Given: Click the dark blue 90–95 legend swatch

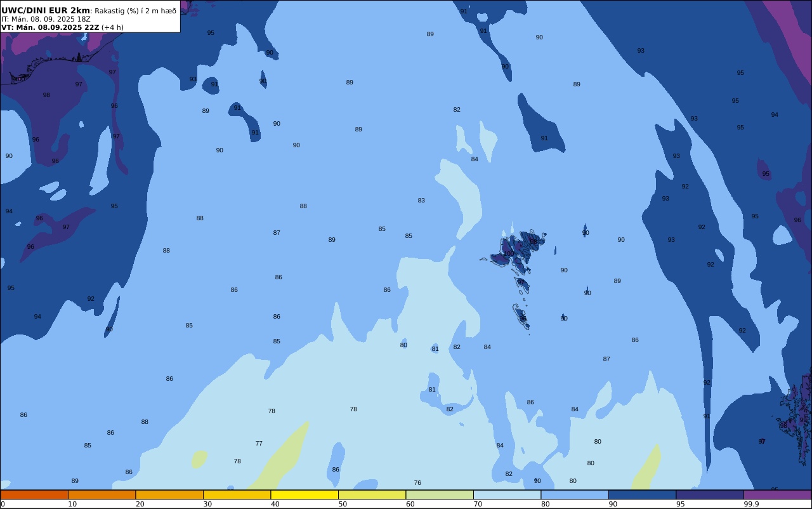Looking at the screenshot, I should [x=642, y=494].
